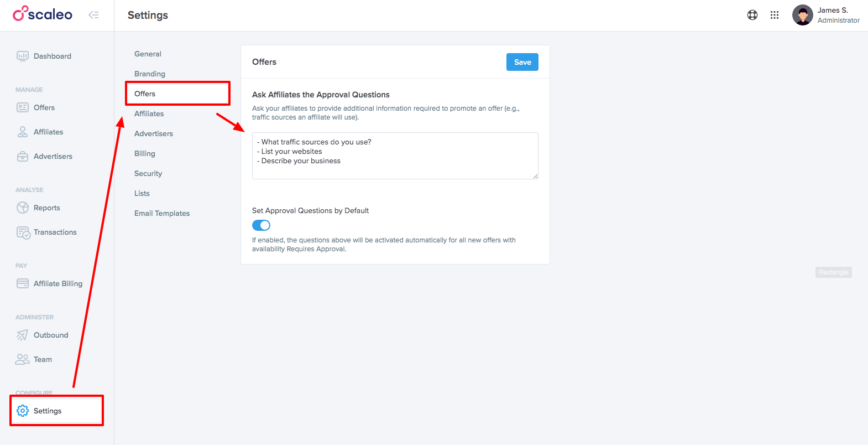This screenshot has width=868, height=445.
Task: Click the Outbound paper plane icon
Action: pyautogui.click(x=22, y=335)
